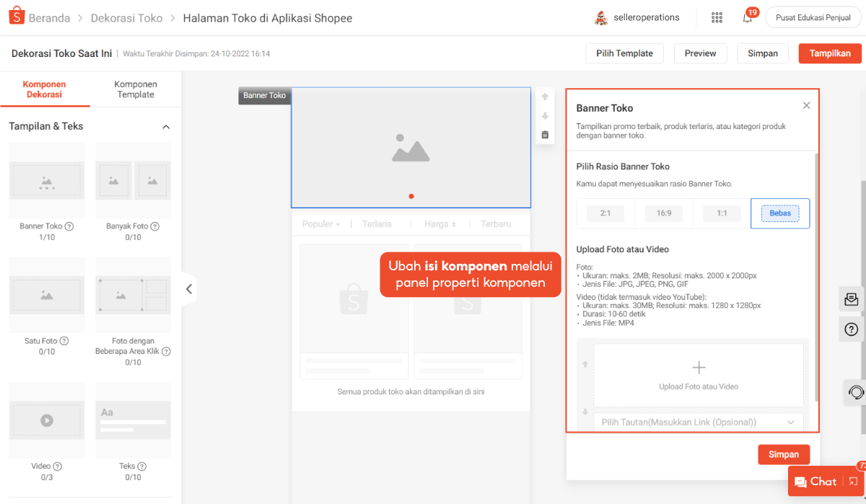The image size is (866, 504).
Task: Click the Tampilkan button
Action: pos(830,53)
